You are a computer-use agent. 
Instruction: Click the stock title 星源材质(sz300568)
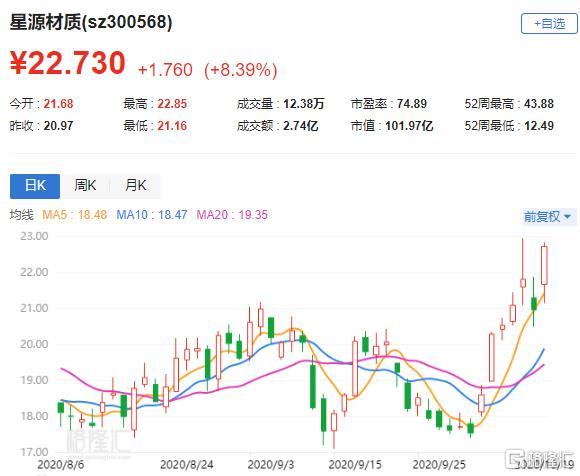pyautogui.click(x=91, y=22)
